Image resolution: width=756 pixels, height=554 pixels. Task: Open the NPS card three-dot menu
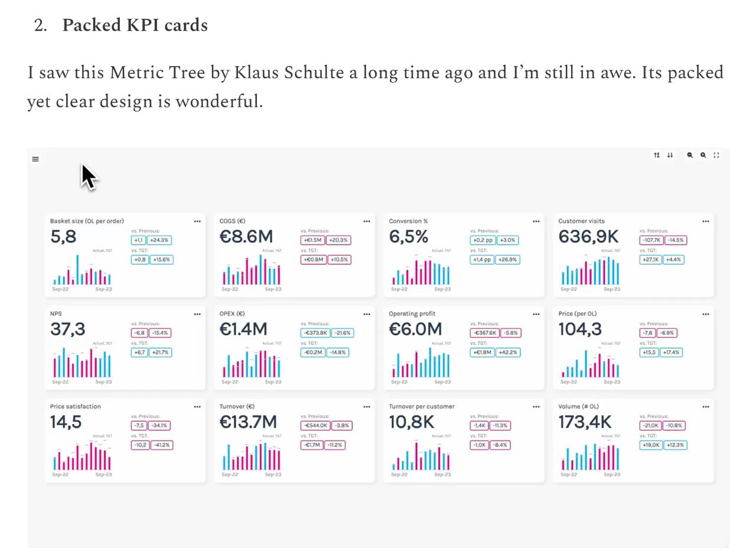point(197,314)
